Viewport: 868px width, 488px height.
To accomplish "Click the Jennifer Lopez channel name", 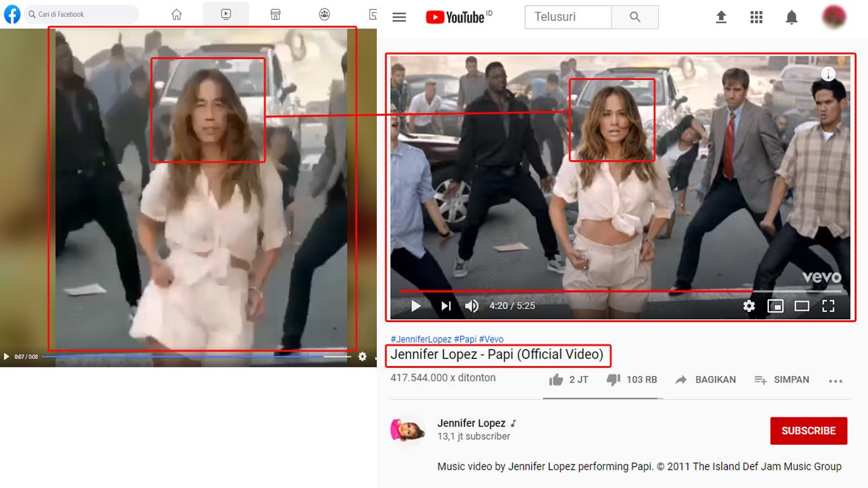I will coord(471,423).
